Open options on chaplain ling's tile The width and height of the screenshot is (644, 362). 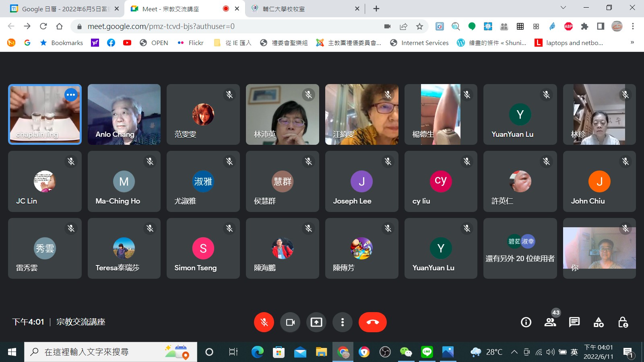pyautogui.click(x=71, y=95)
